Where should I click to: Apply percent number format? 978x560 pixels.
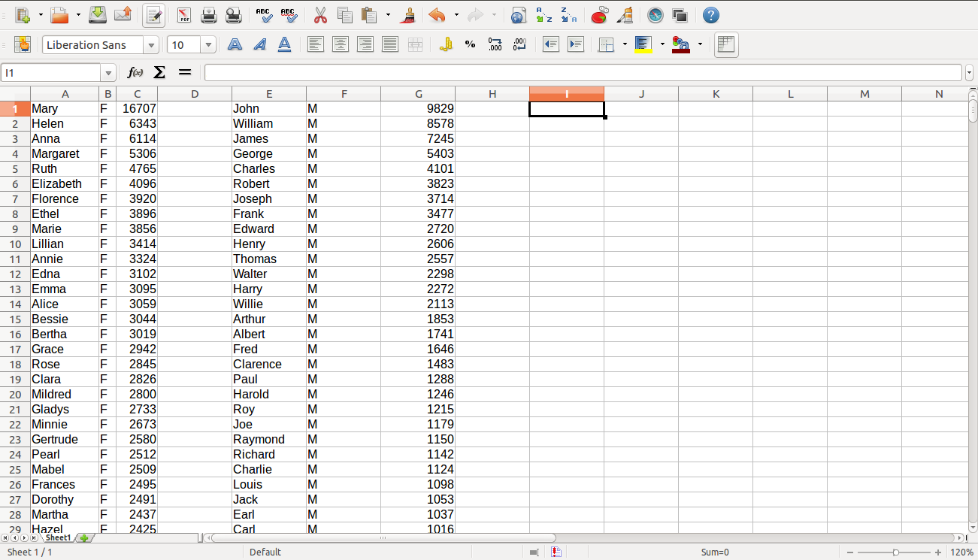point(470,44)
